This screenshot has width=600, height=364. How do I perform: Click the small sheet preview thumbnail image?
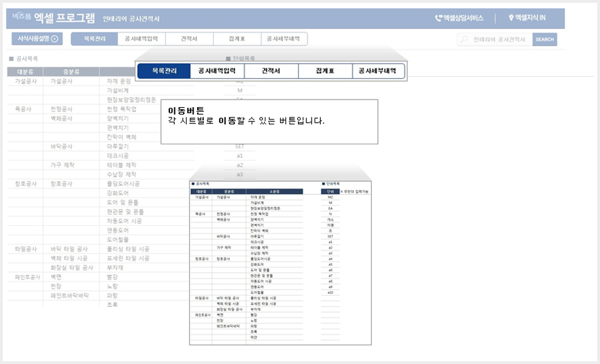281,262
